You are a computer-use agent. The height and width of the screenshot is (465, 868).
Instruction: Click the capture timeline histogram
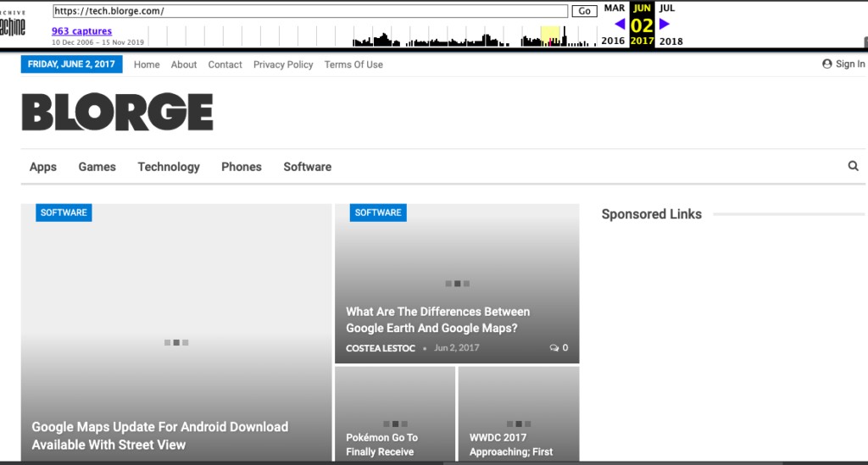click(x=372, y=36)
